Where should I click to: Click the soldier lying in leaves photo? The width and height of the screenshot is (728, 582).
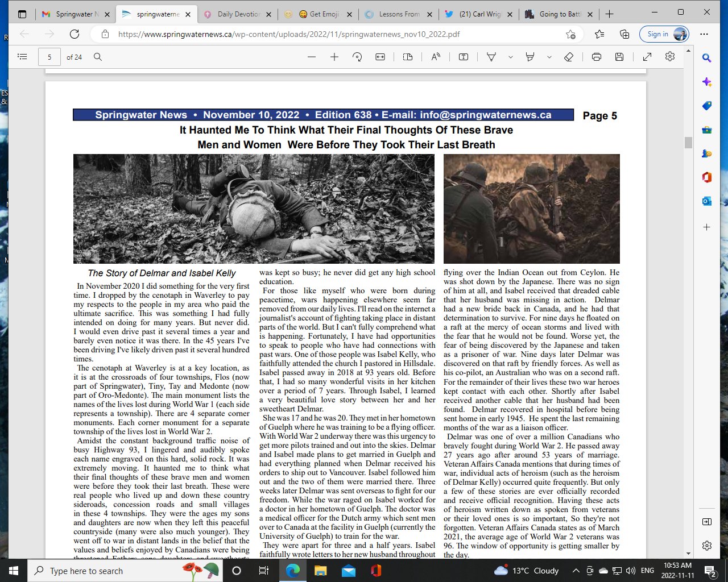(x=254, y=209)
